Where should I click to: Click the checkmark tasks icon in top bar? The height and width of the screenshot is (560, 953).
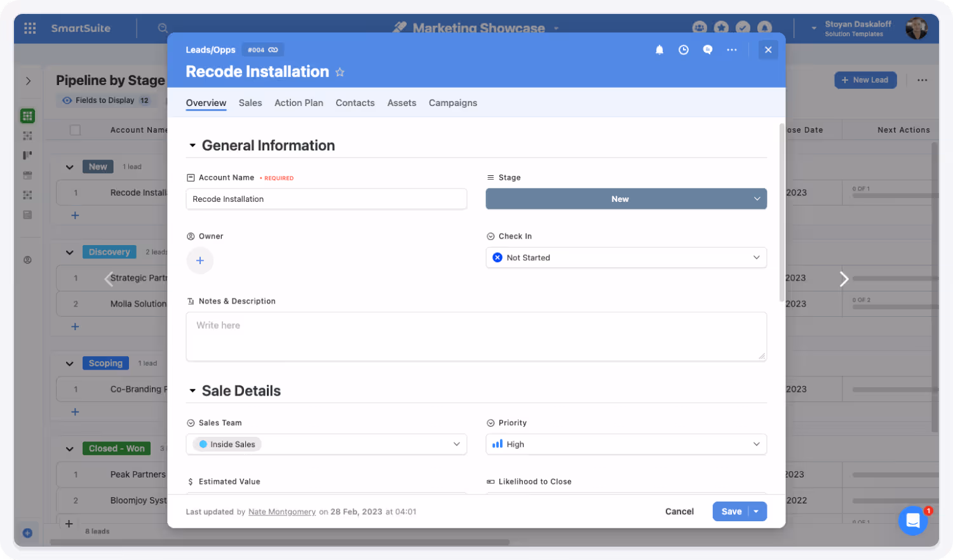743,27
